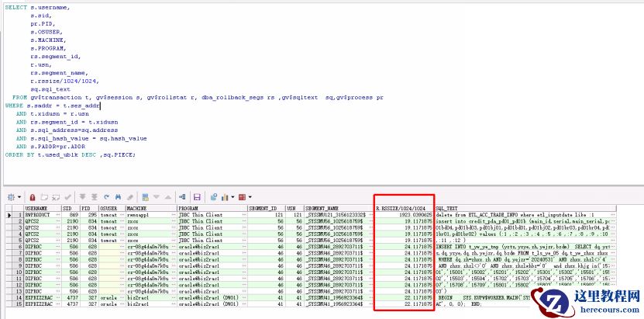Click the SID value 869 cell
Screen dimensions: 644x319
(71, 214)
